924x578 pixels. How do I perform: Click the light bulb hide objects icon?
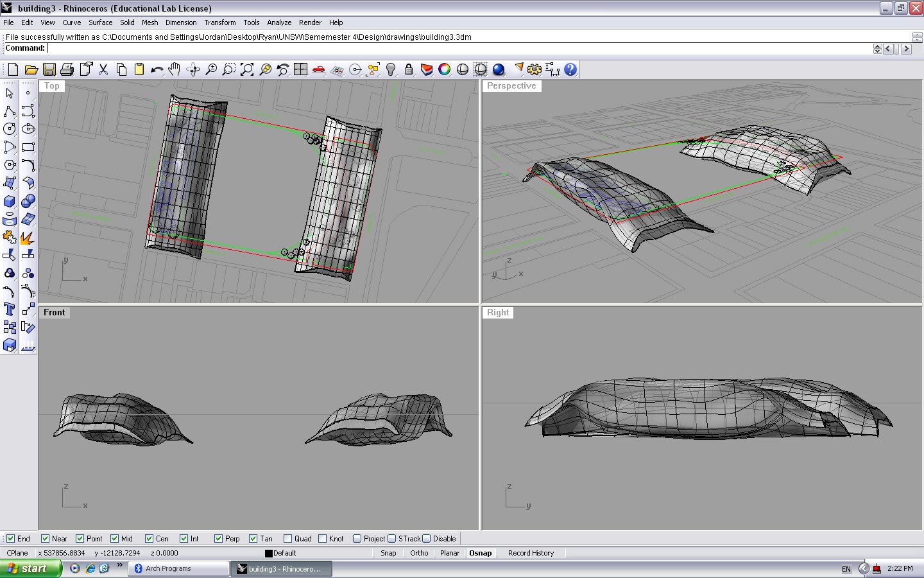point(391,69)
